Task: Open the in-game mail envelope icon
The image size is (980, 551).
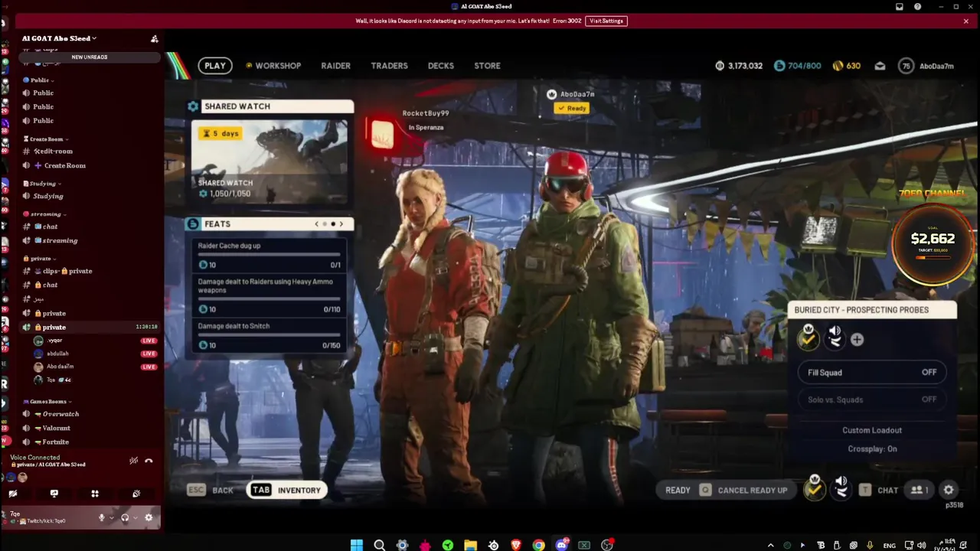Action: (880, 66)
